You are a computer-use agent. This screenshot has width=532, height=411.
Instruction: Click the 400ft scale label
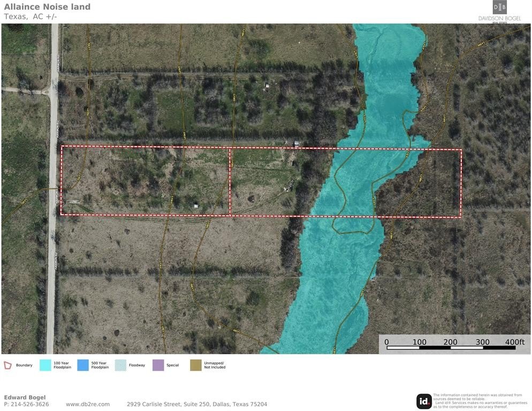[x=514, y=342]
